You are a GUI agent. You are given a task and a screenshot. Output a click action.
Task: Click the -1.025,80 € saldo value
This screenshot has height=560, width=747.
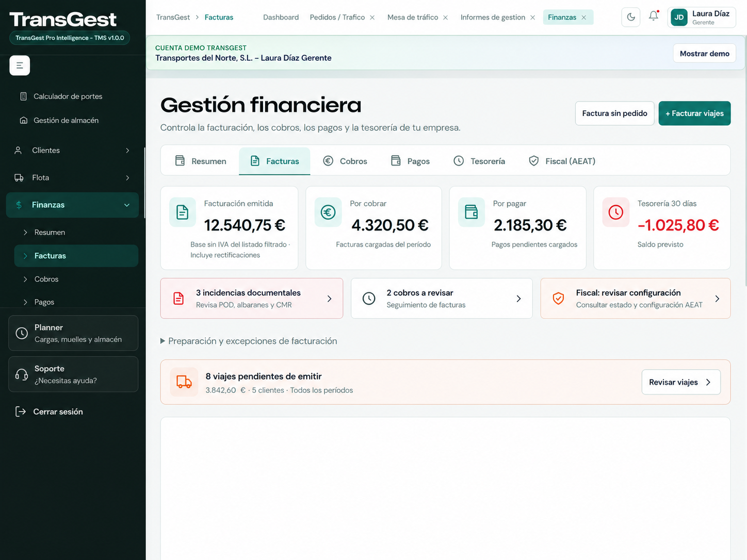coord(678,225)
